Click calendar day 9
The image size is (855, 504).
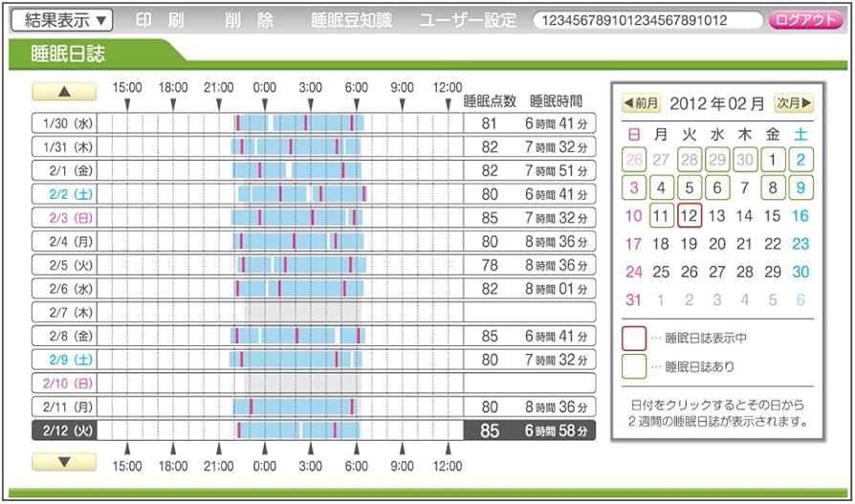[800, 187]
